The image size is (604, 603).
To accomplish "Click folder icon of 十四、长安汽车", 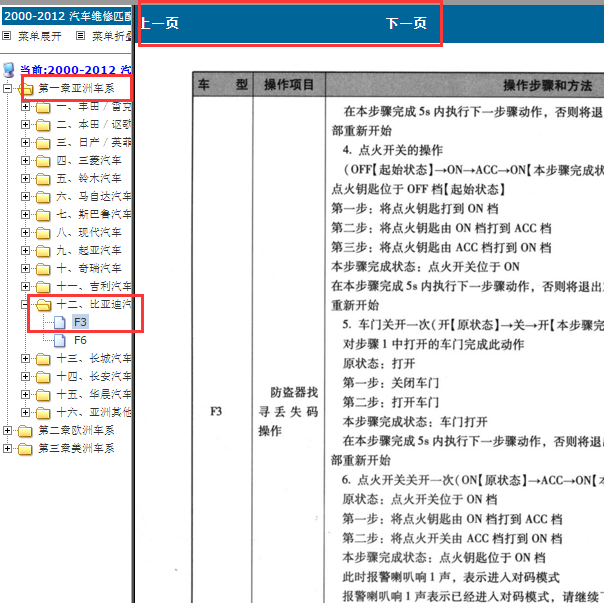I will click(43, 377).
